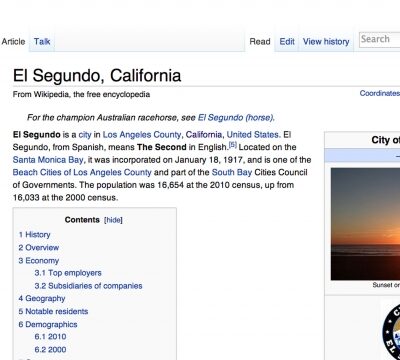Select the Read tab

260,42
